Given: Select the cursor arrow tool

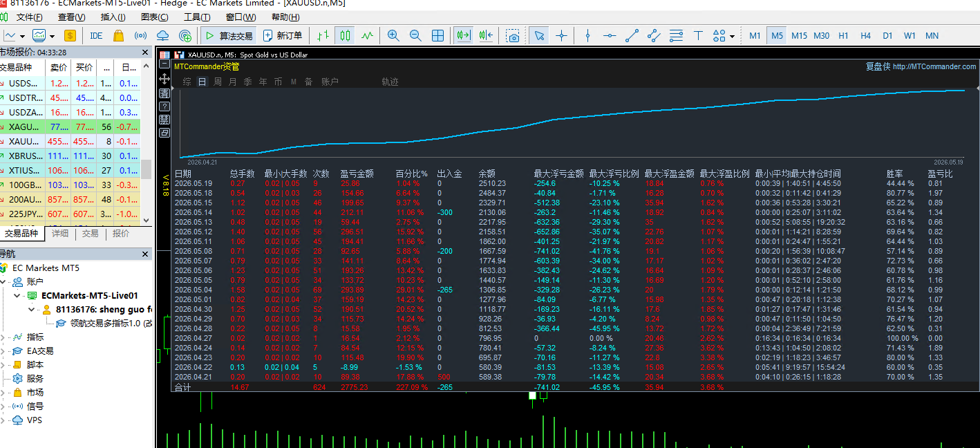Looking at the screenshot, I should 539,35.
